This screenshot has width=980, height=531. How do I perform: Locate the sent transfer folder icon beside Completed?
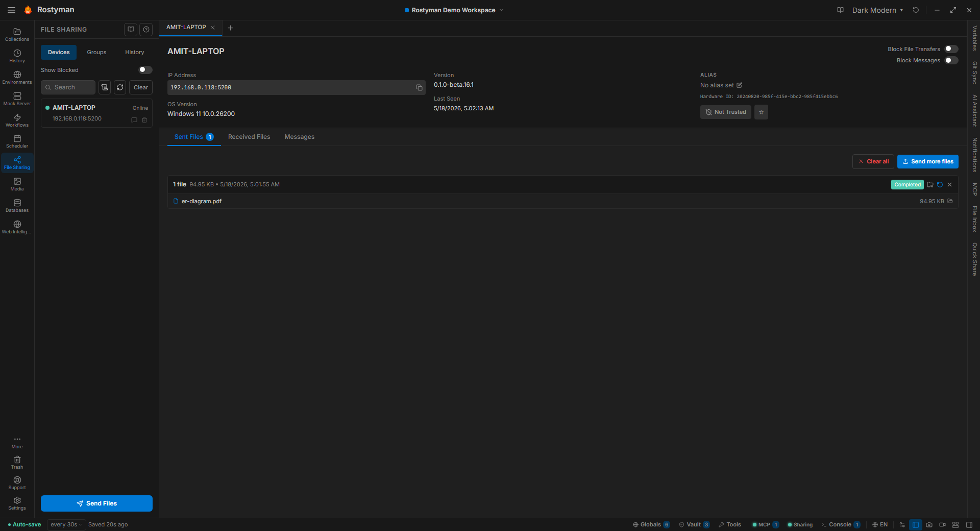[930, 185]
